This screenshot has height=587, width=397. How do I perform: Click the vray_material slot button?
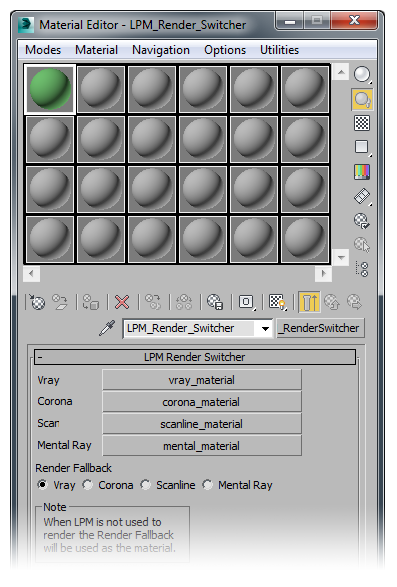(x=202, y=380)
